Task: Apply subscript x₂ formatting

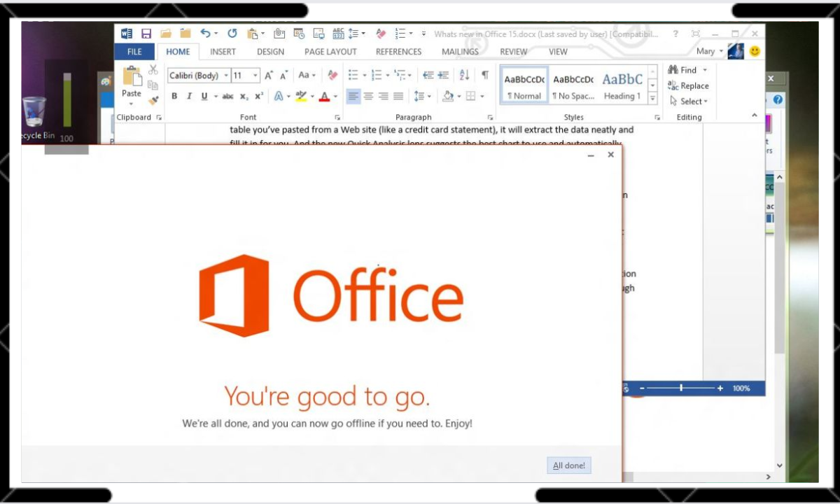Action: click(x=244, y=97)
